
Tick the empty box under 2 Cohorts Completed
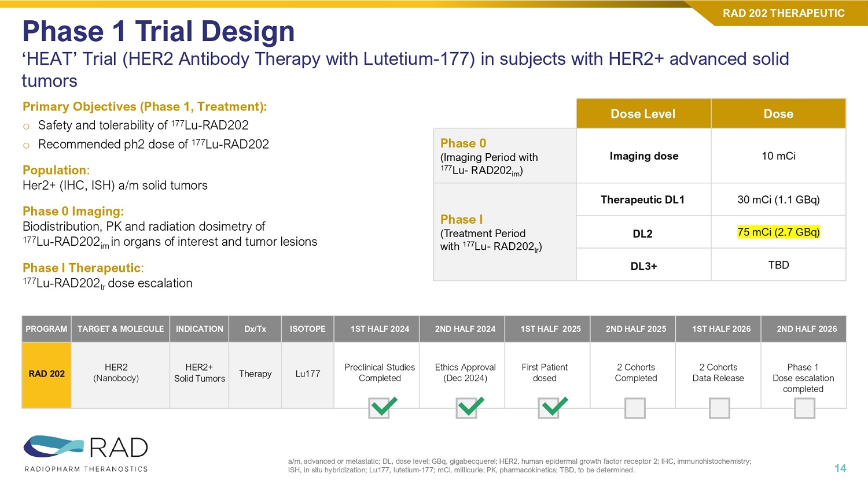tap(635, 408)
